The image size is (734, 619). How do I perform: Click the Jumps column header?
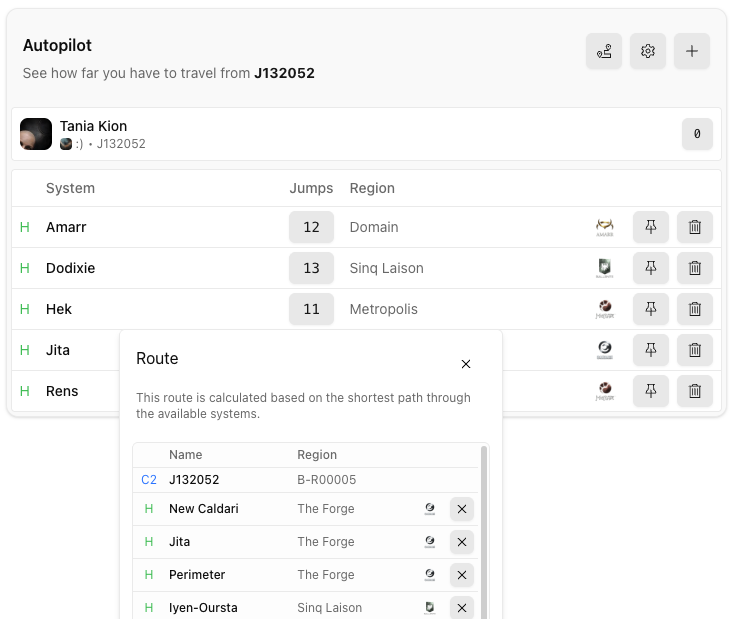pyautogui.click(x=311, y=188)
